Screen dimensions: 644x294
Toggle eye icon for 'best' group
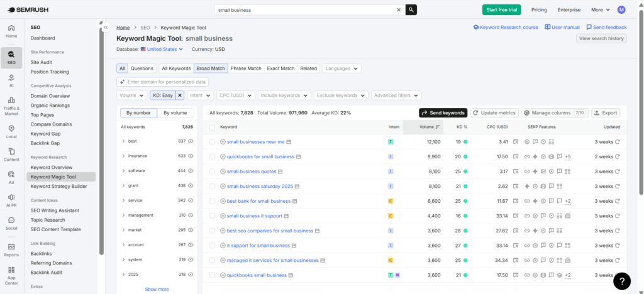(191, 141)
